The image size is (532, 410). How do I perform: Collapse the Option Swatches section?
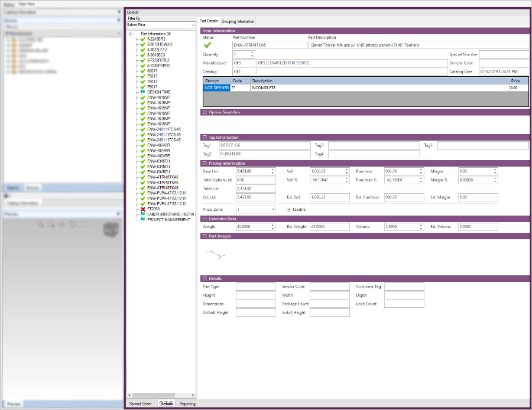click(205, 112)
